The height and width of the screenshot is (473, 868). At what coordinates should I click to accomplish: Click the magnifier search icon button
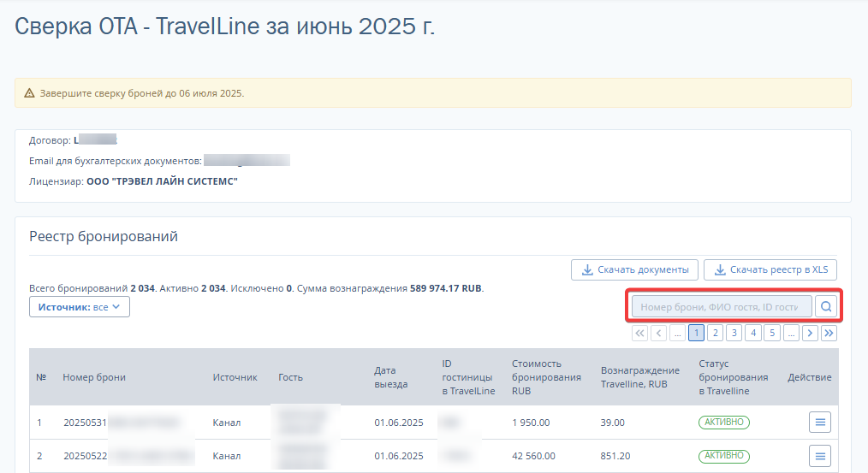825,306
